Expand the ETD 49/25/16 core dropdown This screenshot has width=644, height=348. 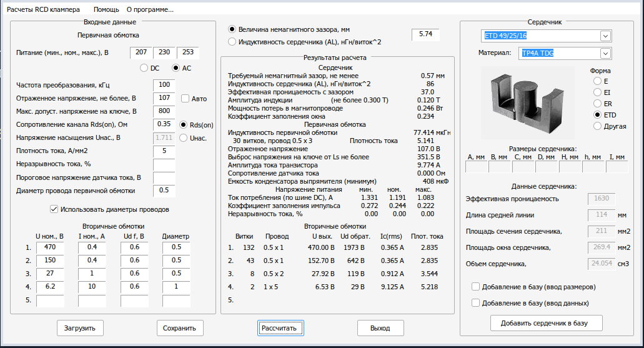(x=605, y=36)
